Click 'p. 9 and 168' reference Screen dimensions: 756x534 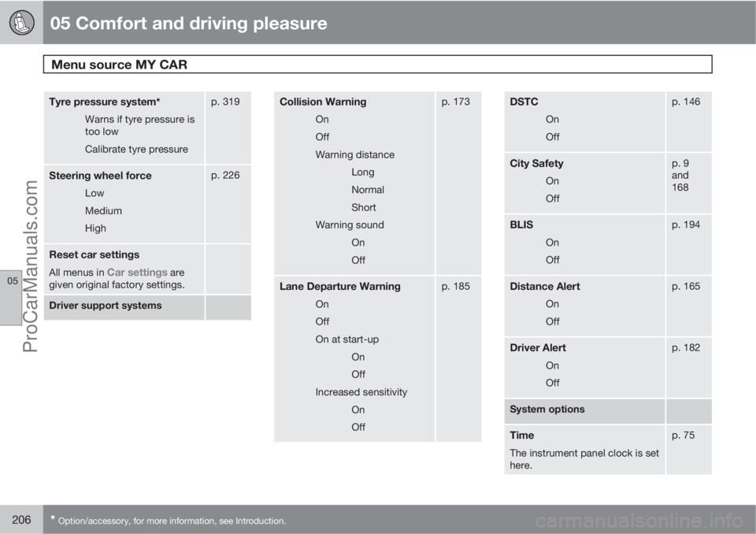click(x=680, y=175)
